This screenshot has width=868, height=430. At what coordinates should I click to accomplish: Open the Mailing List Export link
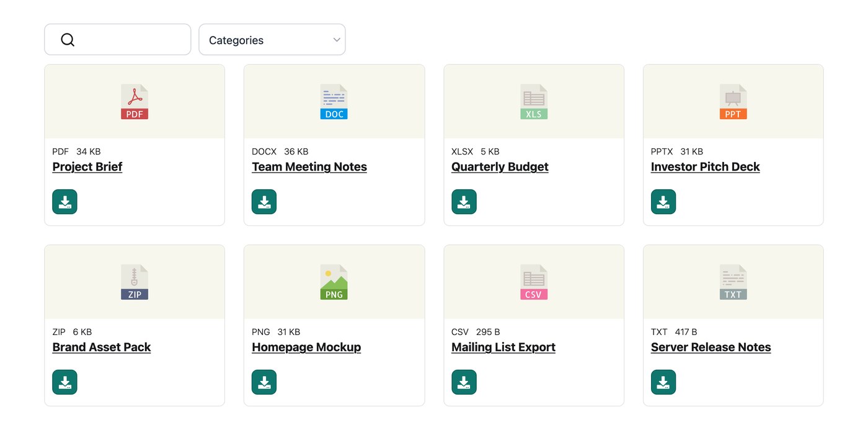coord(503,347)
